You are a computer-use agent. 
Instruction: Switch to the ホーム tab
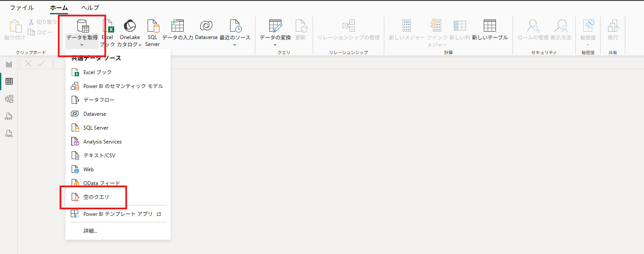[x=59, y=8]
